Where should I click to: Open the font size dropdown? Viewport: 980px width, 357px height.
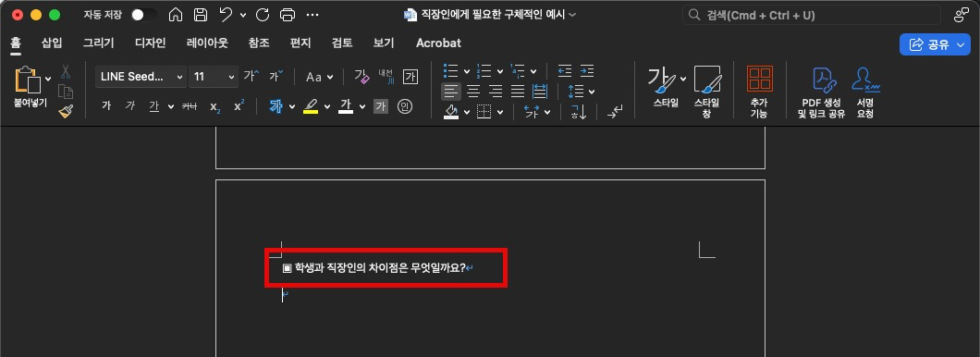tap(214, 76)
